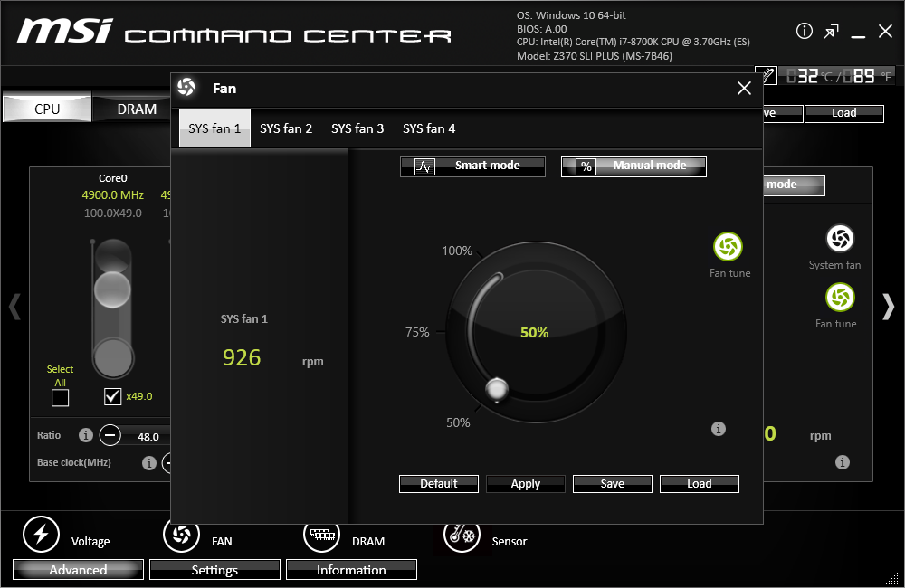Switch to the SYS fan 4 tab

(429, 128)
